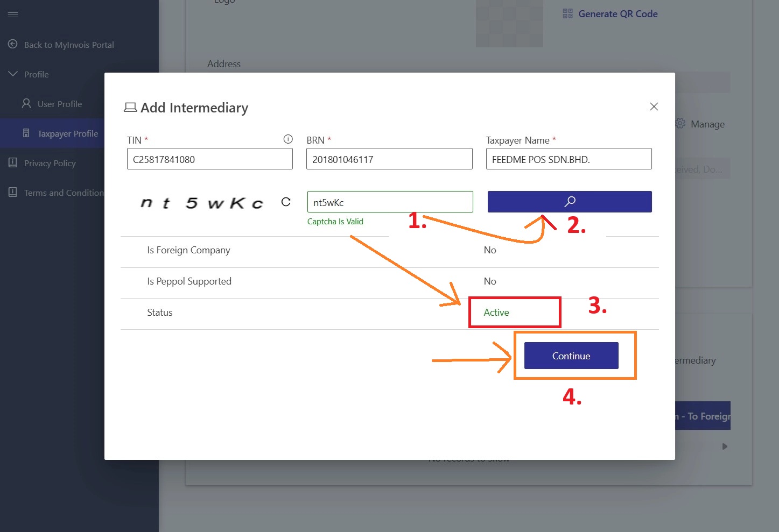Close the Add Intermediary dialog
779x532 pixels.
tap(654, 107)
